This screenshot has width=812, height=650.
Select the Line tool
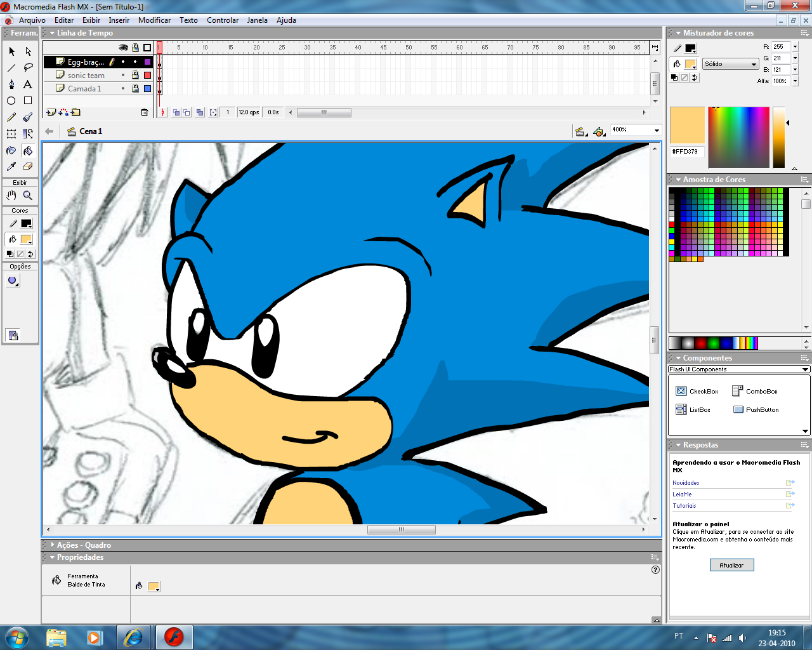11,68
